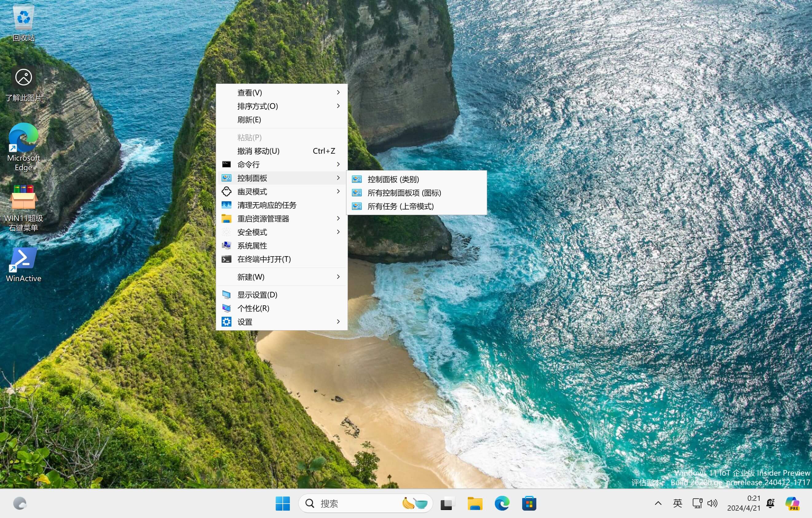Open File Explorer taskbar icon
The width and height of the screenshot is (812, 518).
click(x=475, y=503)
